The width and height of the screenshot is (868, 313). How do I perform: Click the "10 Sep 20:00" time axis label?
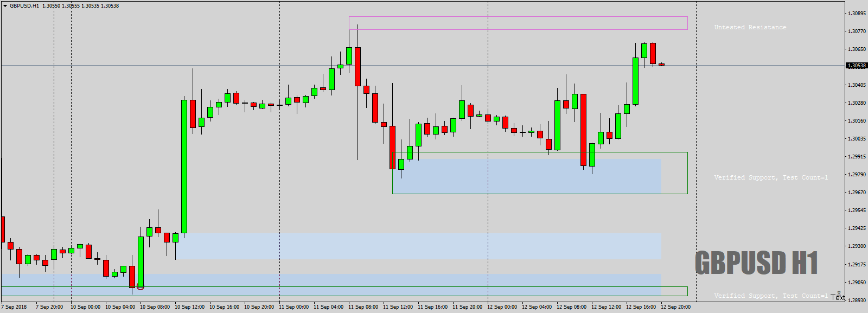pyautogui.click(x=259, y=307)
